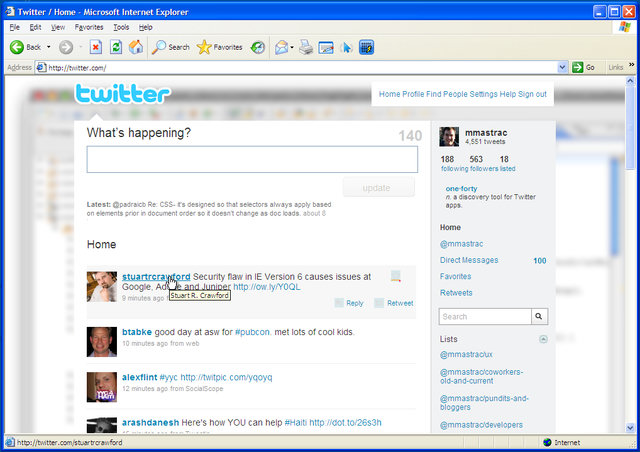Click the Edit page toolbar icon
640x452 pixels.
(326, 48)
